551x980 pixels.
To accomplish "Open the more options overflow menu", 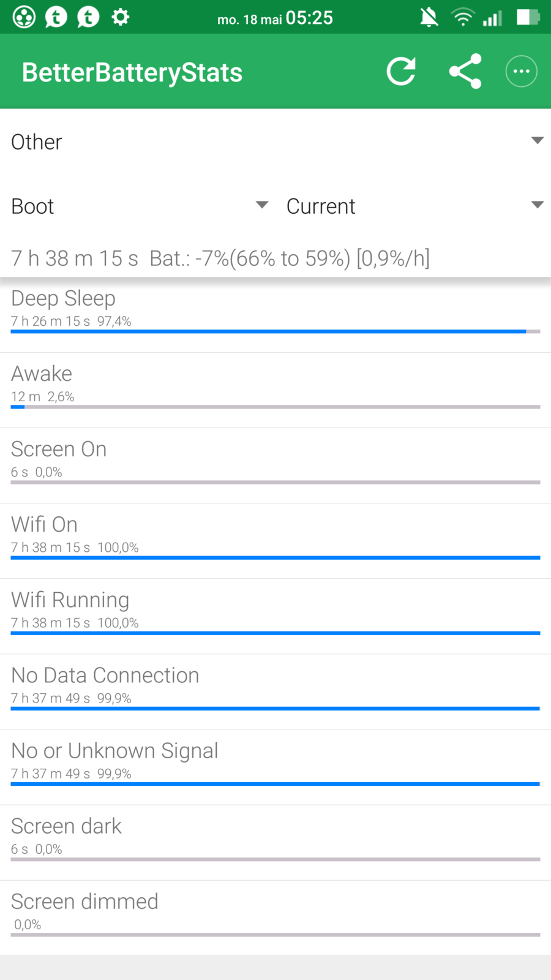I will click(x=521, y=72).
